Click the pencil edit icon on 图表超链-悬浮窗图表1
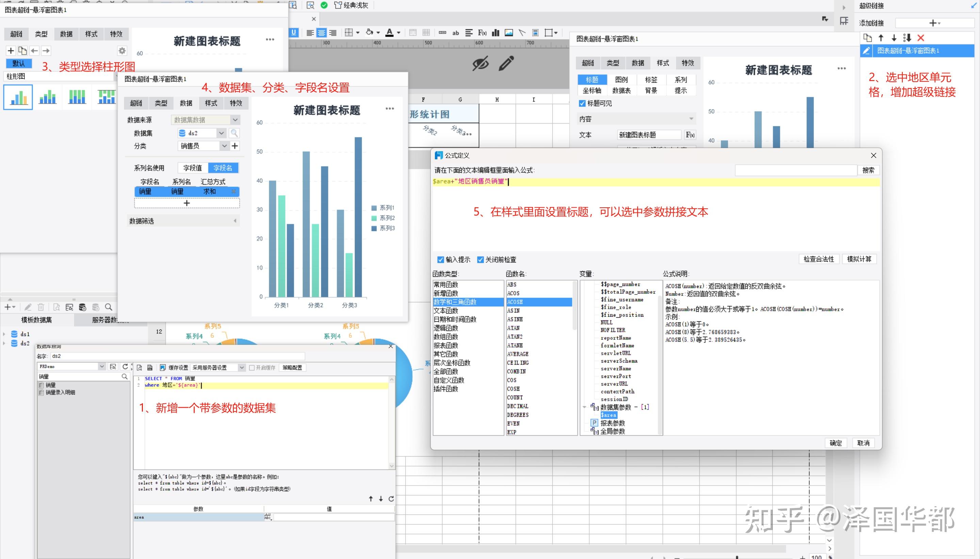Viewport: 980px width, 559px height. pyautogui.click(x=867, y=50)
